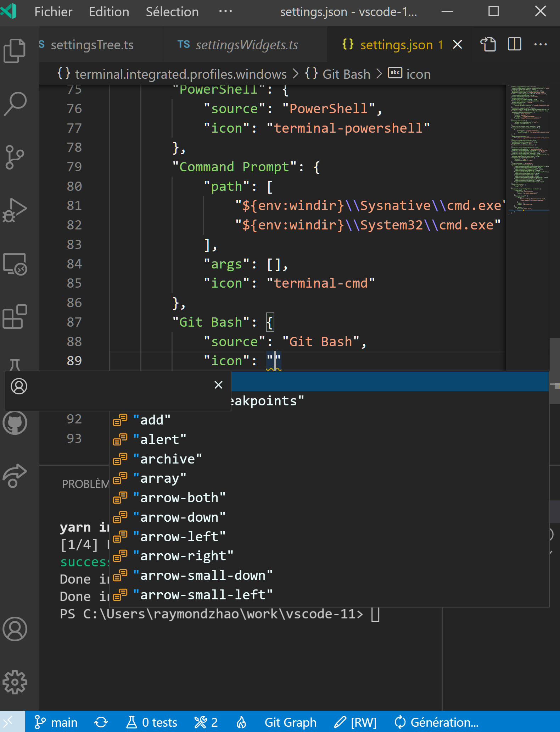
Task: Click the flame icon in status bar
Action: click(241, 722)
